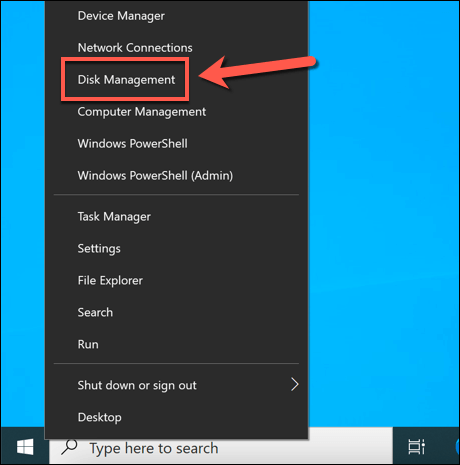
Task: Click into the 'Type here to search' box
Action: click(221, 447)
